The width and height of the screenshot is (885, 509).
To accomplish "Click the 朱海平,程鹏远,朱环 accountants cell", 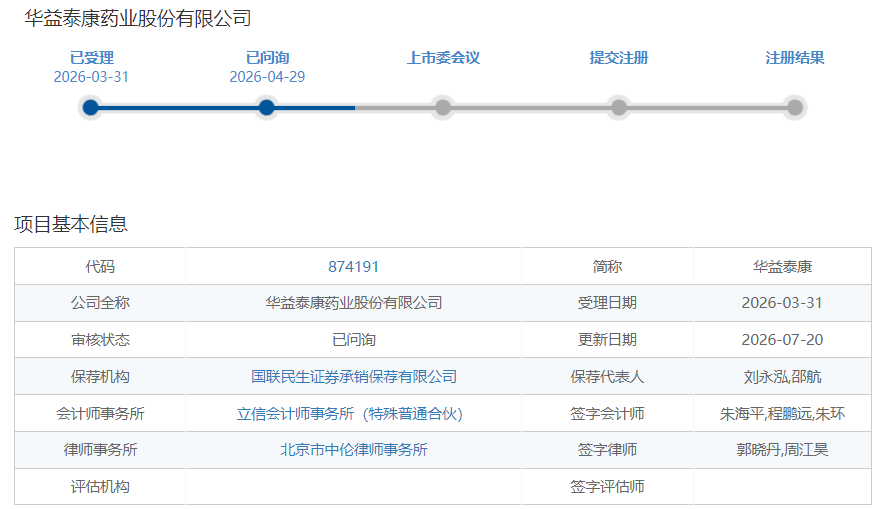I will 782,414.
